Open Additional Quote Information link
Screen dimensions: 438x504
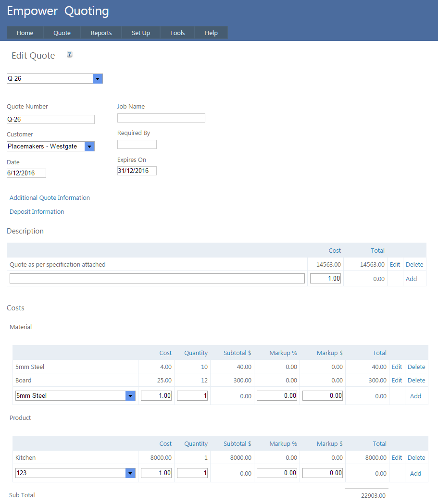pos(50,197)
